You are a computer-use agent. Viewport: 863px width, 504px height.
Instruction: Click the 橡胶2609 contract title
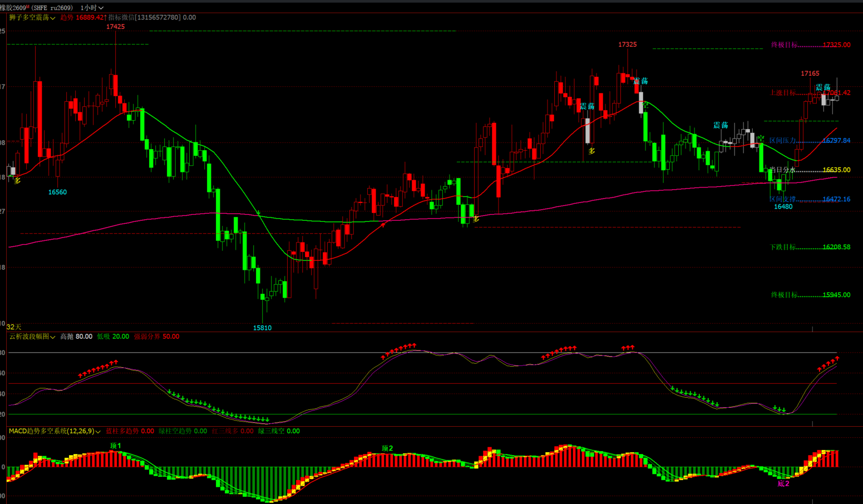tap(14, 8)
